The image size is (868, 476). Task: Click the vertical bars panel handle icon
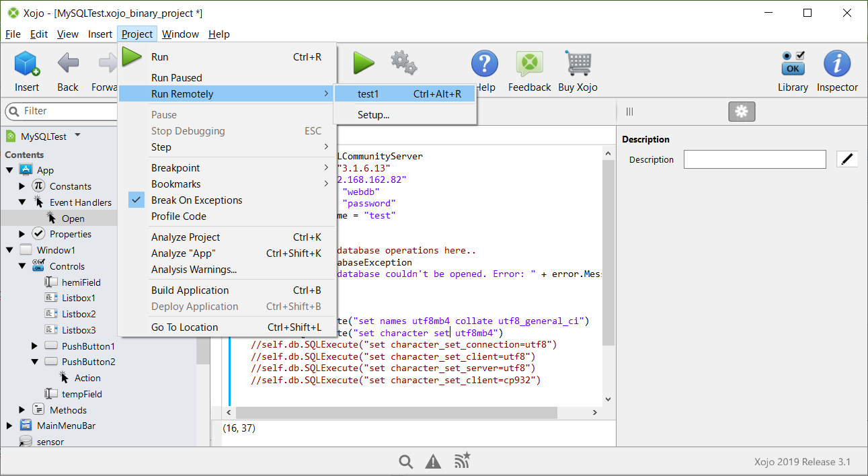[x=629, y=112]
